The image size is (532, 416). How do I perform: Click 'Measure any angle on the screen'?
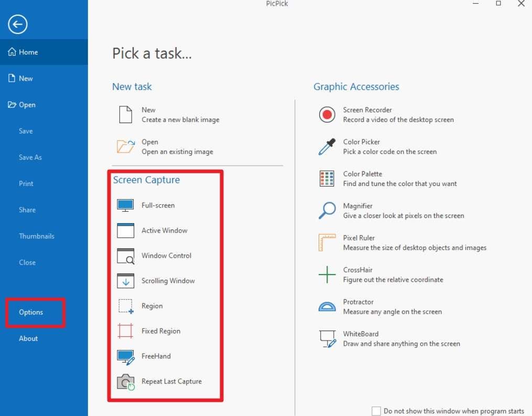click(393, 312)
